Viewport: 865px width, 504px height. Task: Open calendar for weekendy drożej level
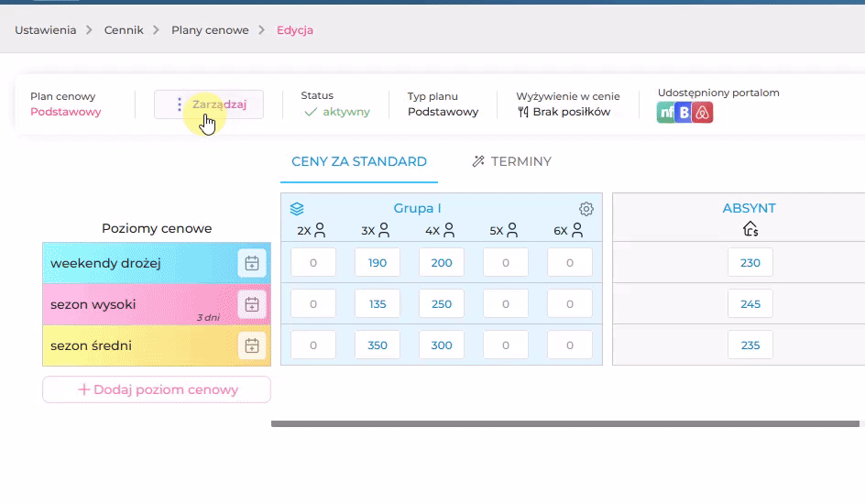point(252,263)
